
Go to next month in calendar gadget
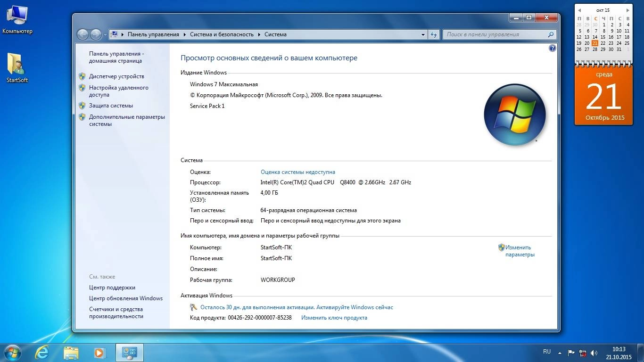click(x=627, y=10)
